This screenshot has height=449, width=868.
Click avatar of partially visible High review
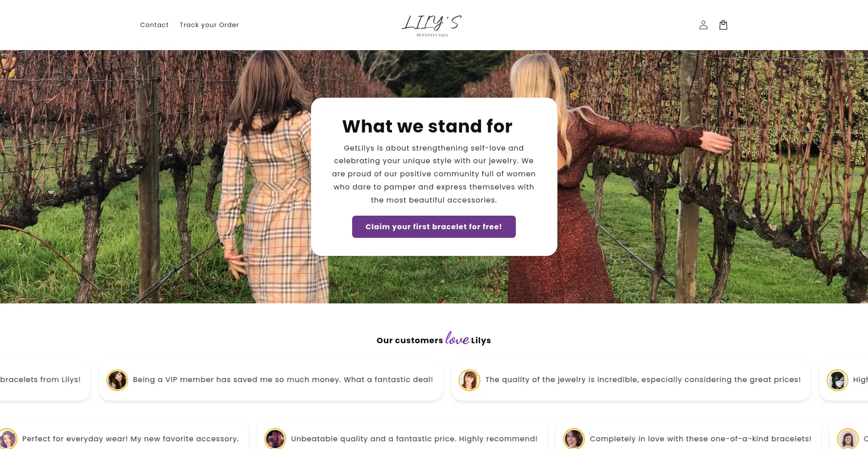tap(837, 380)
